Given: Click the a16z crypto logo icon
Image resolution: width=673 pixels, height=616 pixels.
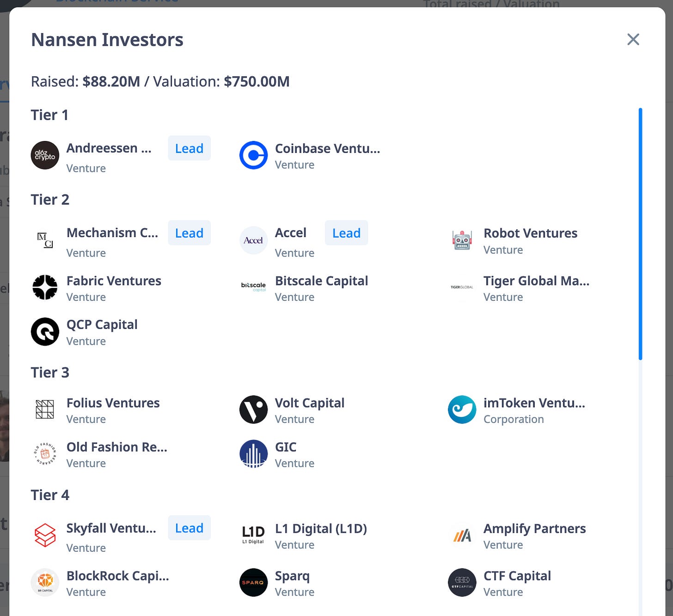Looking at the screenshot, I should [45, 155].
